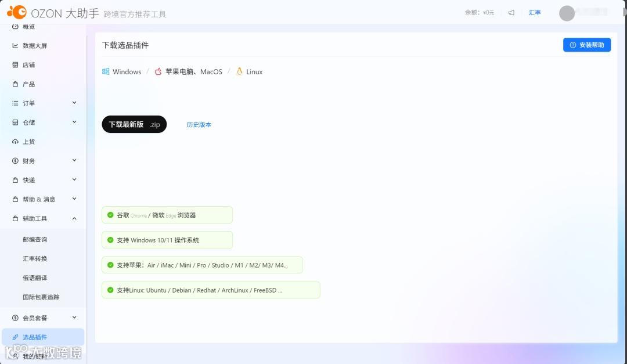Expand the 会员套餐 menu chevron
Viewport: 627px width, 364px height.
[x=74, y=318]
